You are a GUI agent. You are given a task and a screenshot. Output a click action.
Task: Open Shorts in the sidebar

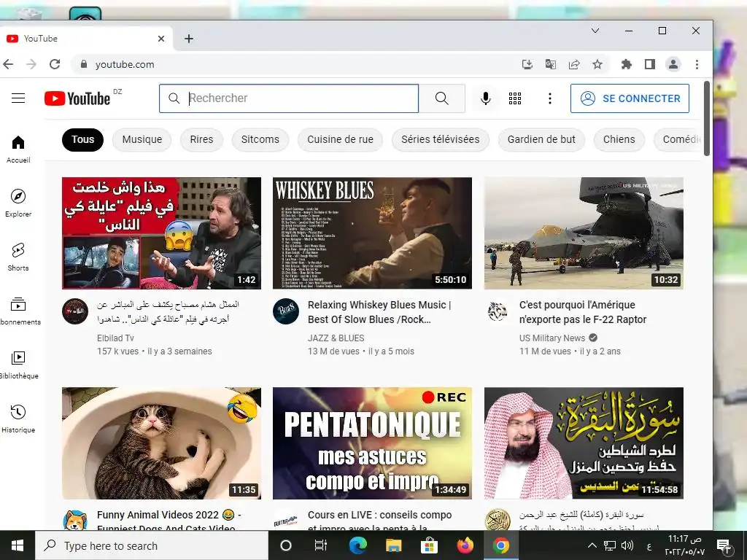coord(18,257)
